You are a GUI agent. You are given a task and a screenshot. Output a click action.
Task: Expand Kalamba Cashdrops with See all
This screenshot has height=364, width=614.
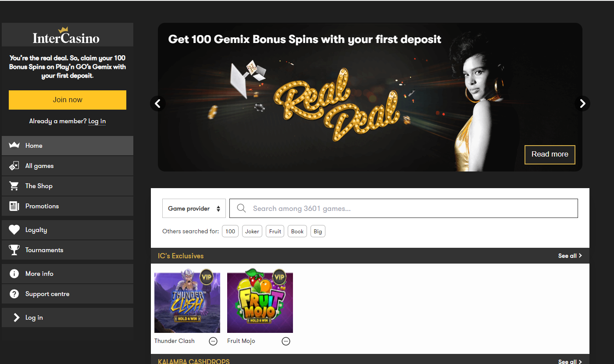(570, 361)
